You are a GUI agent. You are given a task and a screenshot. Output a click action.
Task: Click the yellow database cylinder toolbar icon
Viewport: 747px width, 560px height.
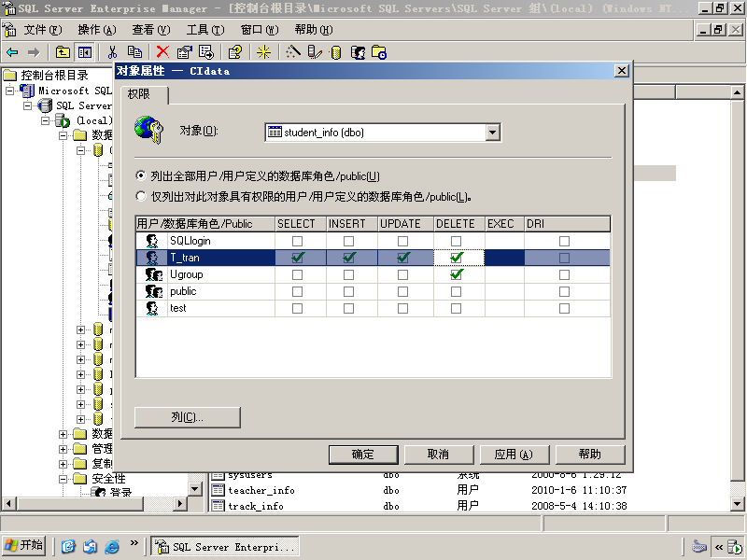point(336,52)
